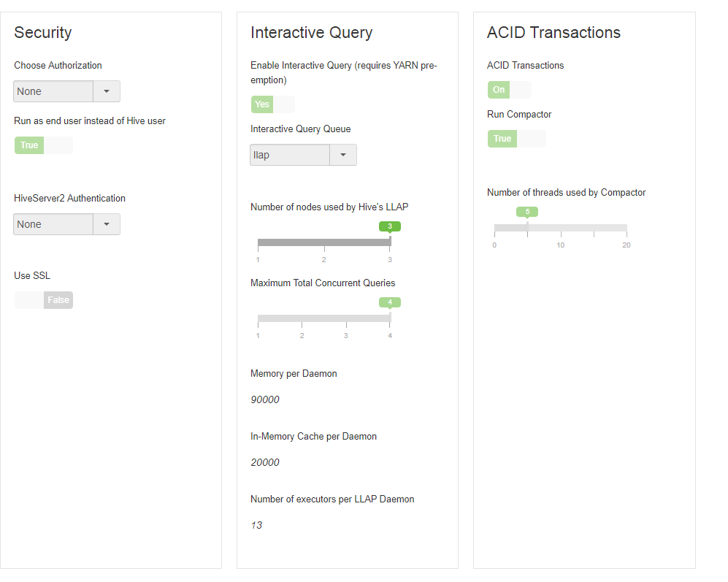Click the Memory per Daemon value 90000
Screen dimensions: 728x582
tap(265, 399)
